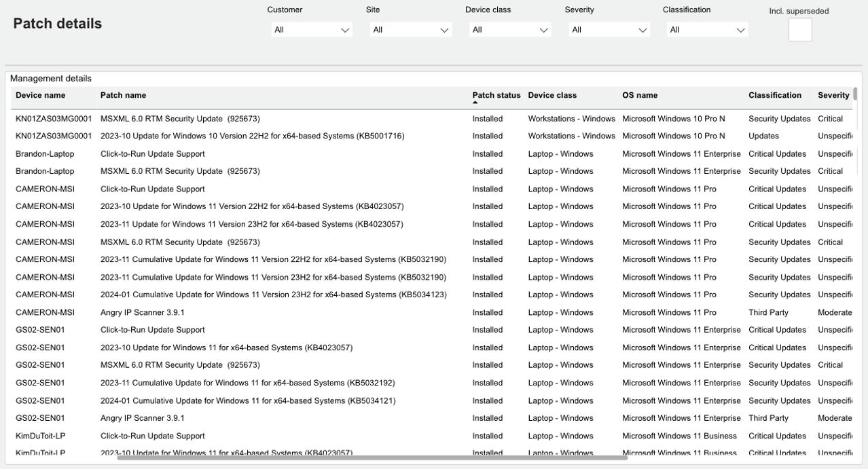Image resolution: width=868 pixels, height=469 pixels.
Task: Sort table by Device class header
Action: 552,96
